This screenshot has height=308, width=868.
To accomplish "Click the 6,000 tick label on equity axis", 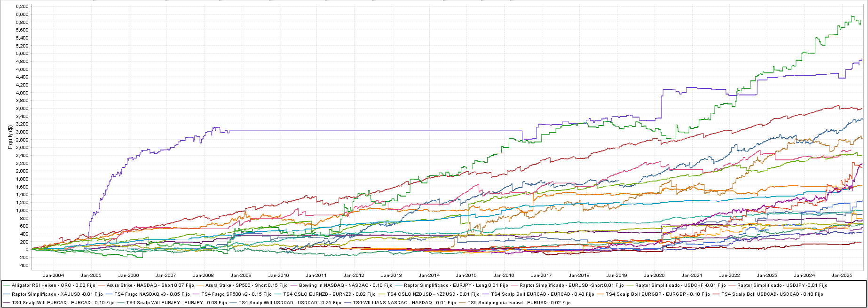I will [x=22, y=14].
